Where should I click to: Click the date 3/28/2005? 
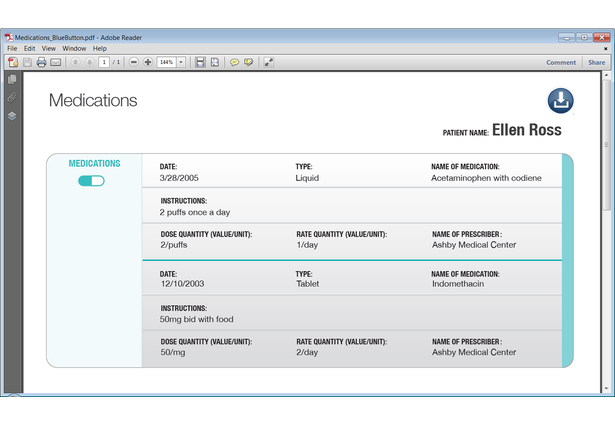coord(179,178)
